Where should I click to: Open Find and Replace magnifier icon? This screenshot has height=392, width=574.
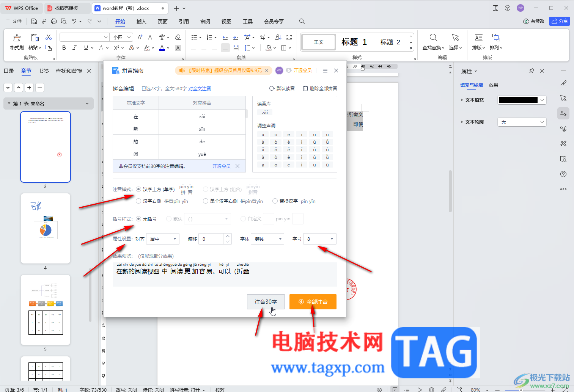433,38
